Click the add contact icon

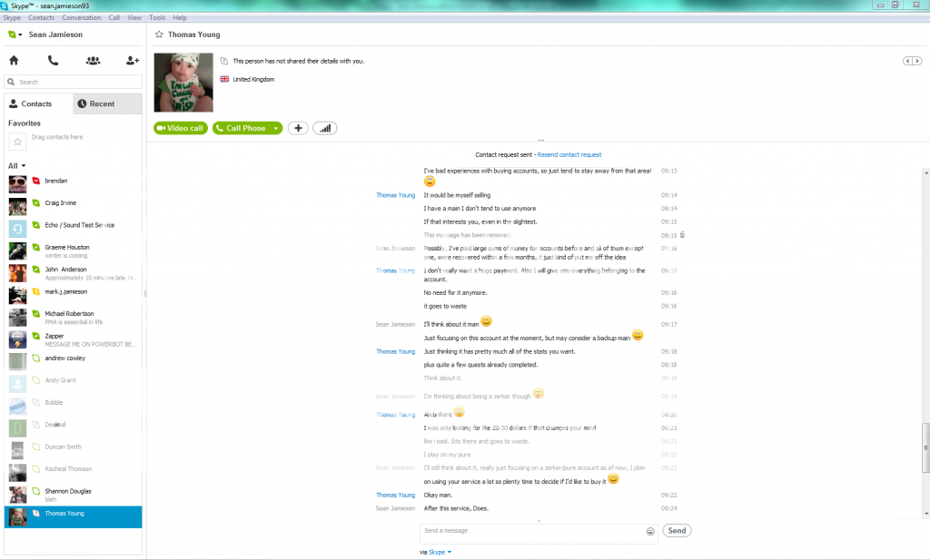(133, 61)
